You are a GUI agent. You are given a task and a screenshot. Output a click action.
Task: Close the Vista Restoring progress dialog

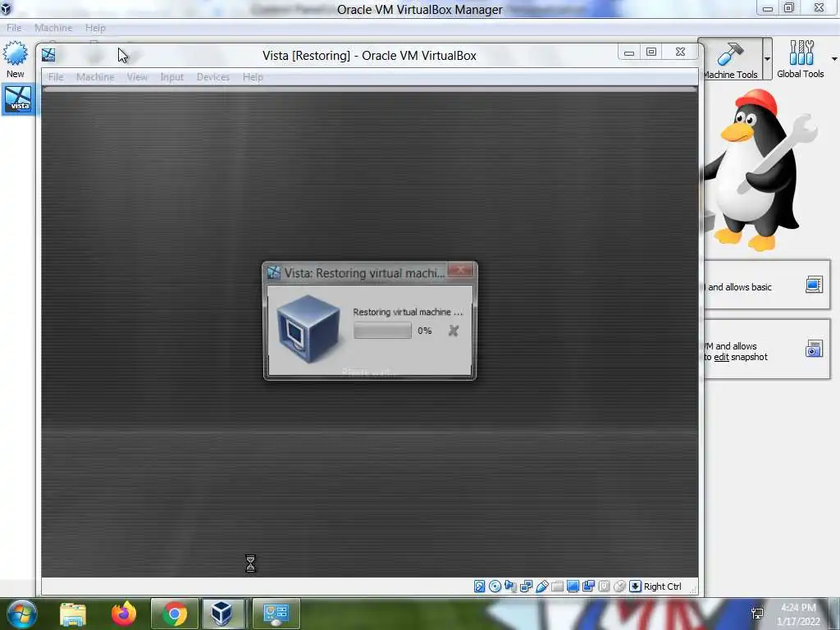pos(460,271)
